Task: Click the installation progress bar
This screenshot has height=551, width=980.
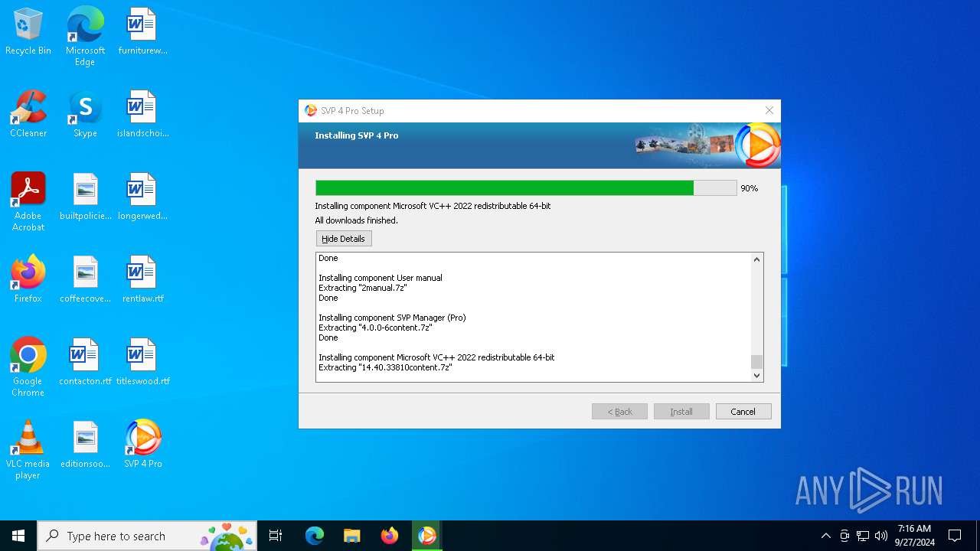Action: 526,188
